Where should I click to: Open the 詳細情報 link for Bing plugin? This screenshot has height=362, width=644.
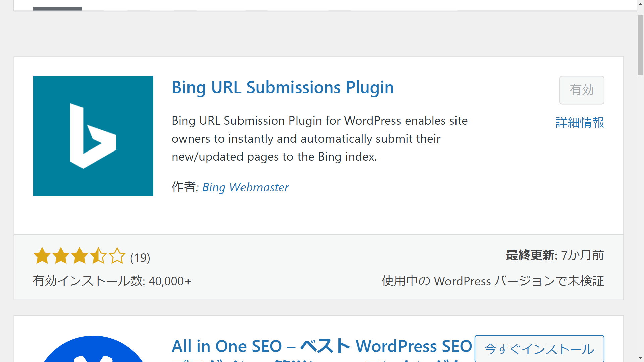coord(579,123)
